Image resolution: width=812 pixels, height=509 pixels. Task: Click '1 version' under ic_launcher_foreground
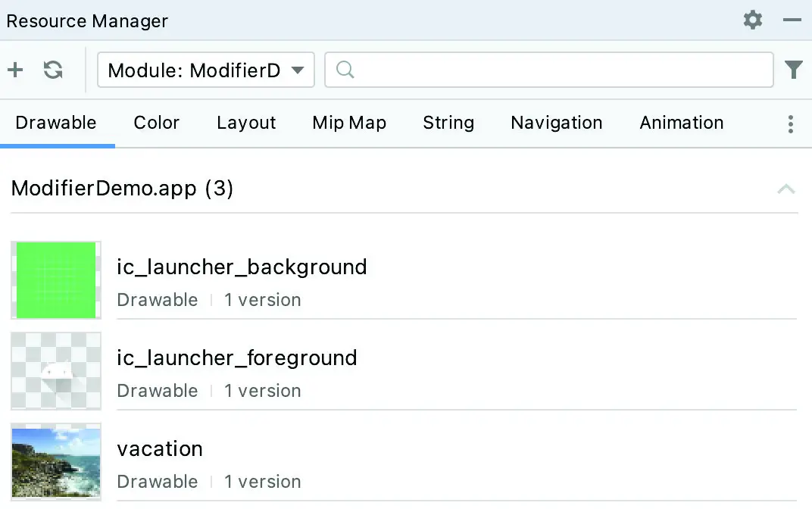point(263,390)
